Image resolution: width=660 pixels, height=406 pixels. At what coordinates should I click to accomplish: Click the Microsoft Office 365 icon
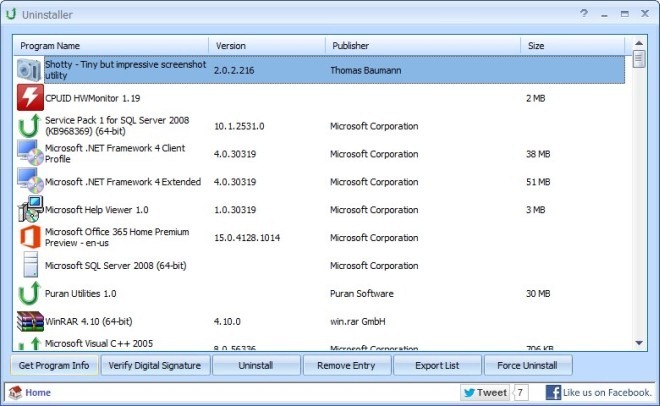point(30,237)
